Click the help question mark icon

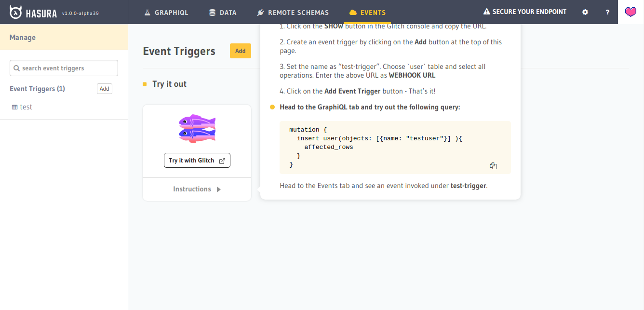607,12
